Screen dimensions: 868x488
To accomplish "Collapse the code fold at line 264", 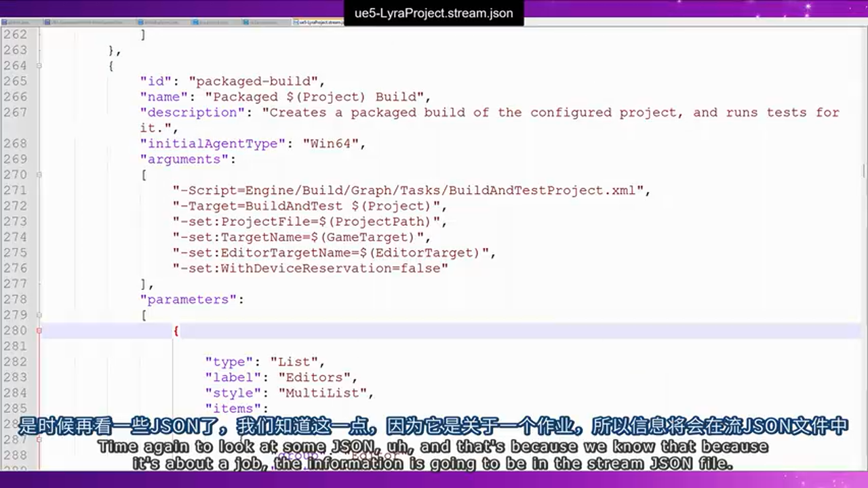I will pos(39,66).
